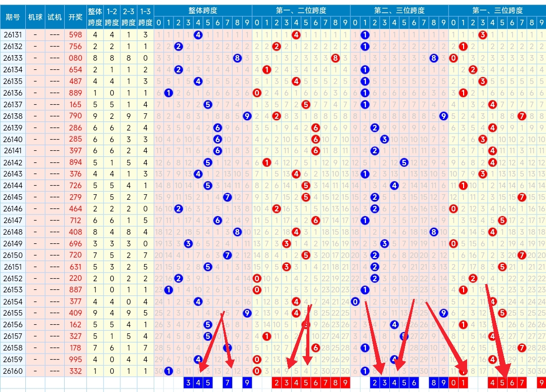Click red circle 8 in row 26133
The image size is (546, 392).
click(335, 58)
